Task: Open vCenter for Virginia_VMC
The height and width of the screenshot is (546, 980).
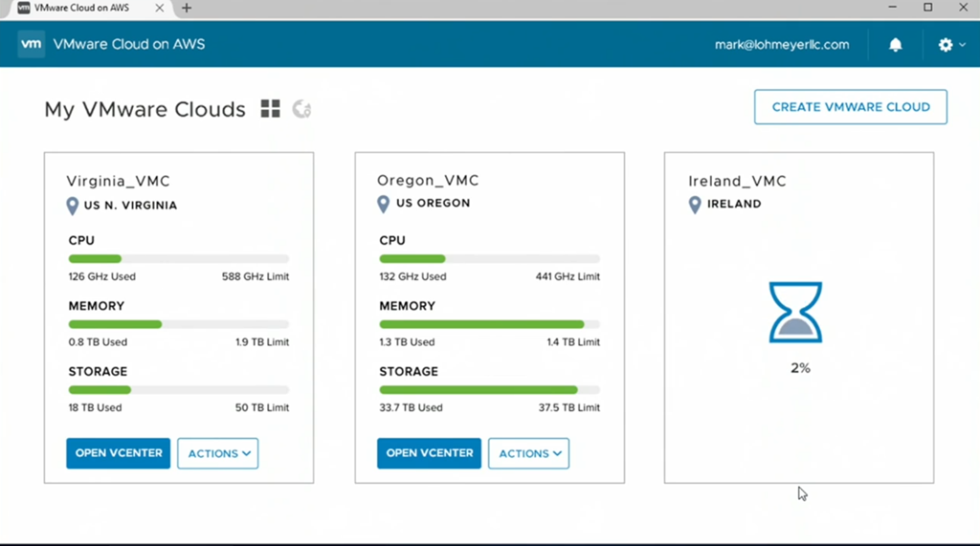Action: [x=118, y=453]
